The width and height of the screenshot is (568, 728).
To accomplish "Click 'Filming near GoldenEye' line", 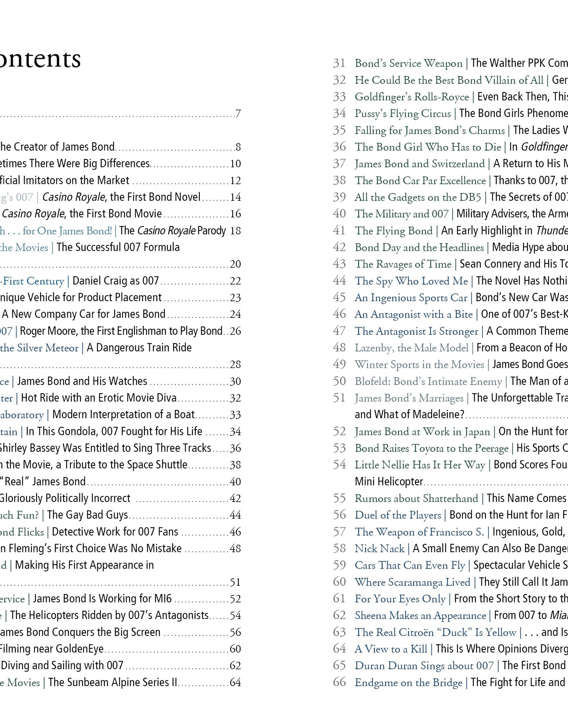I will [x=52, y=649].
